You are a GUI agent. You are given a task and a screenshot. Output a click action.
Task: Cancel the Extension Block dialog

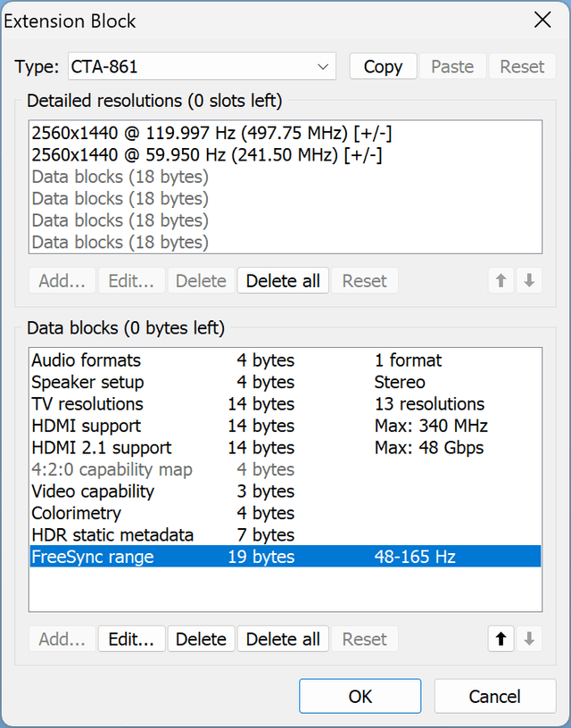point(495,696)
